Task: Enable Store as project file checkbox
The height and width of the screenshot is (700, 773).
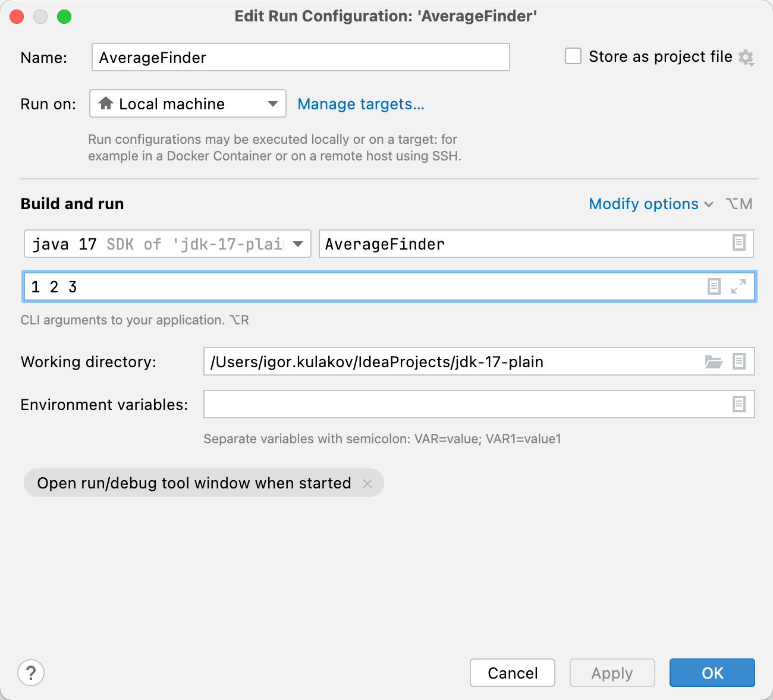Action: 573,56
